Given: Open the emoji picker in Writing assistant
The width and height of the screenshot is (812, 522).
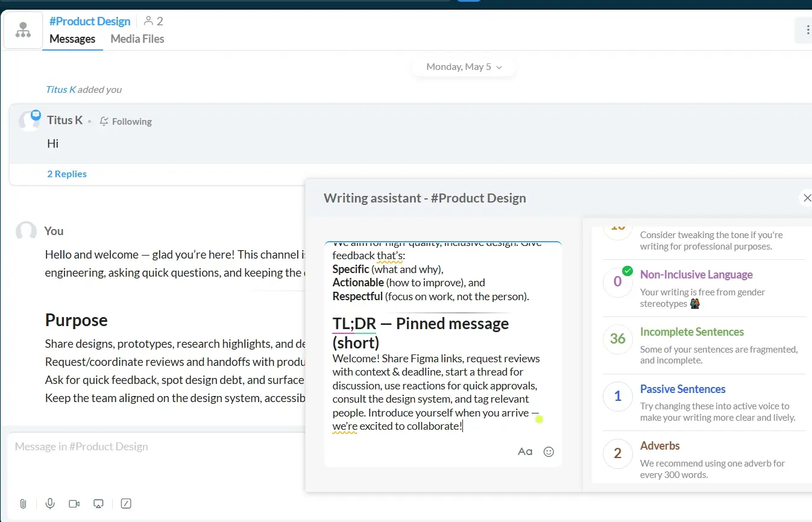Looking at the screenshot, I should coord(549,451).
